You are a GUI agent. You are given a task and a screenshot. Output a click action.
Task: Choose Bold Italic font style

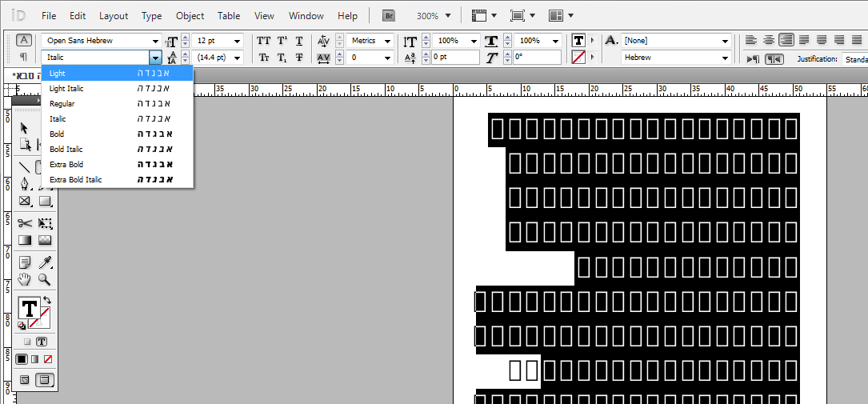click(x=118, y=150)
